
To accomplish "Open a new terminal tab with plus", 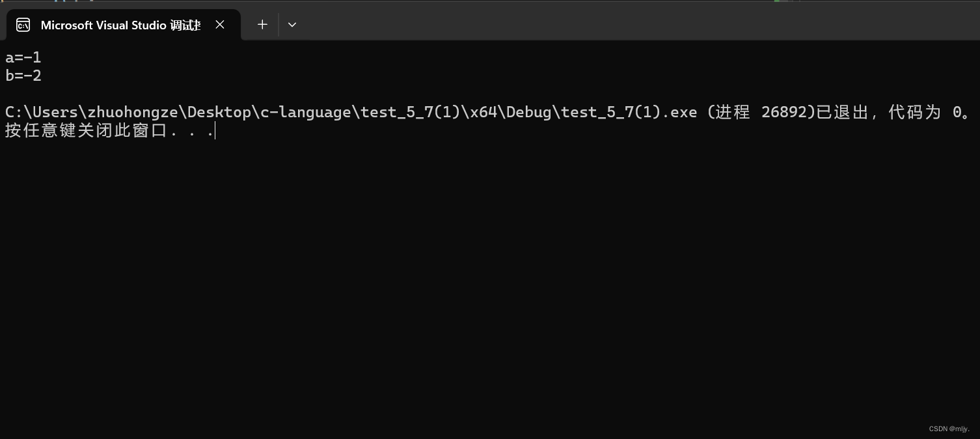I will 262,25.
